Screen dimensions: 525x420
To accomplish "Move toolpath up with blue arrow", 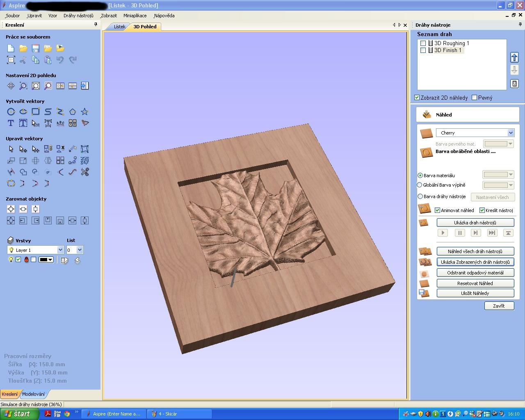I will (514, 57).
